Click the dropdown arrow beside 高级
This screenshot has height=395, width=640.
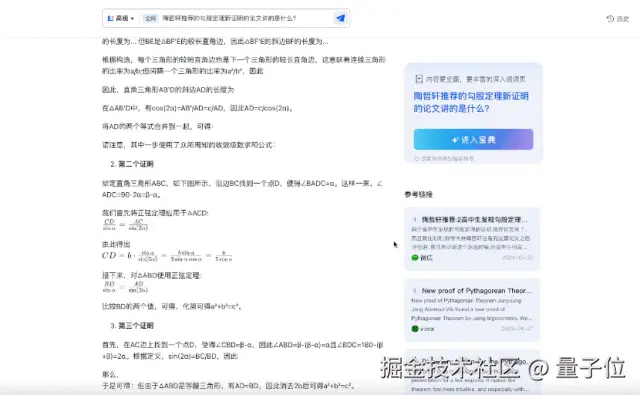132,19
